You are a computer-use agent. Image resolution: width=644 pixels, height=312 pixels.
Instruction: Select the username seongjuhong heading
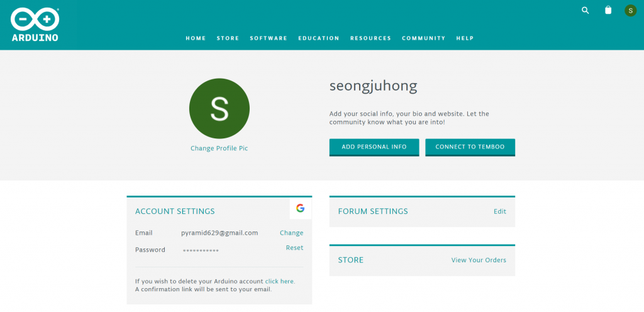(x=374, y=86)
